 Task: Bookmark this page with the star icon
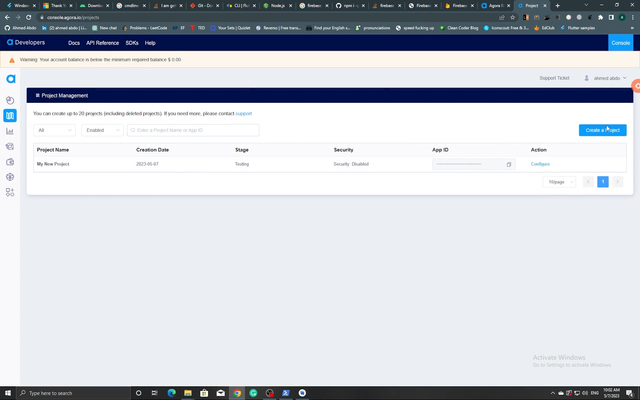[513, 18]
